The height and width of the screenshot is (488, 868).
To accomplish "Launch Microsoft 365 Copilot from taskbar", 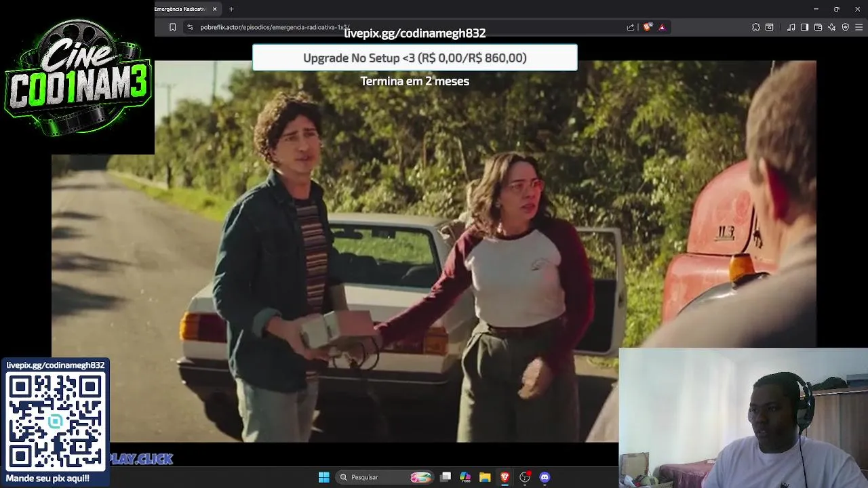I will point(465,477).
